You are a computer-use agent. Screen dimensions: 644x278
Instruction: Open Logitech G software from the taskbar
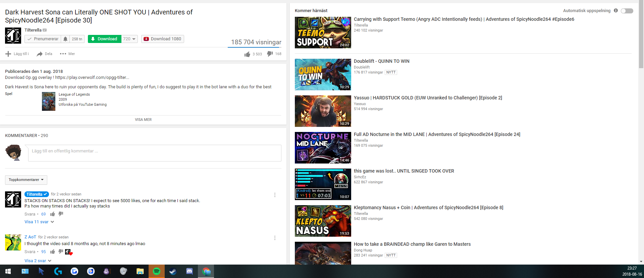58,271
